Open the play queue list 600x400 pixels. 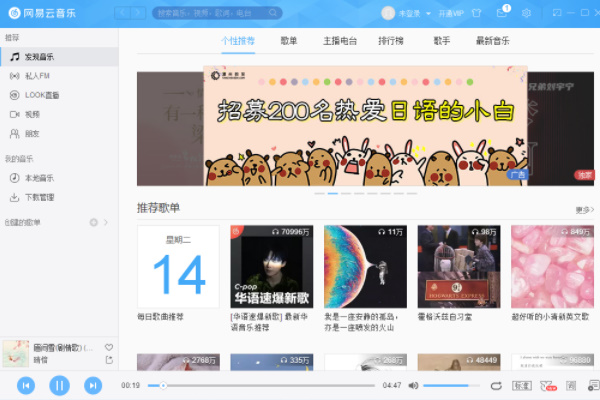pos(593,385)
